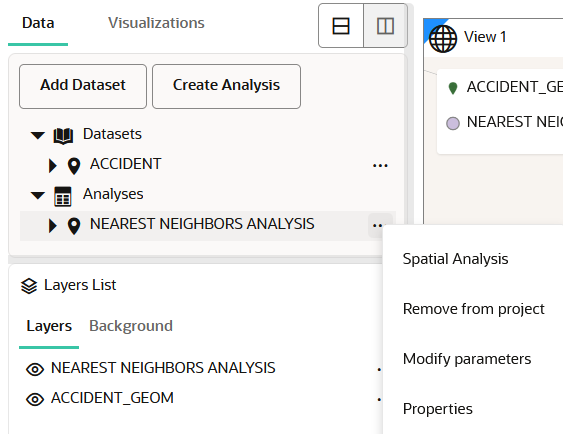
Task: Select the vertical split layout icon
Action: (x=386, y=26)
